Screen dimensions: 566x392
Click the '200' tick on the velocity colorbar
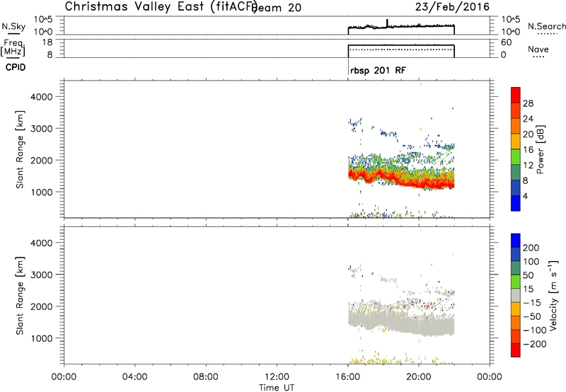531,248
